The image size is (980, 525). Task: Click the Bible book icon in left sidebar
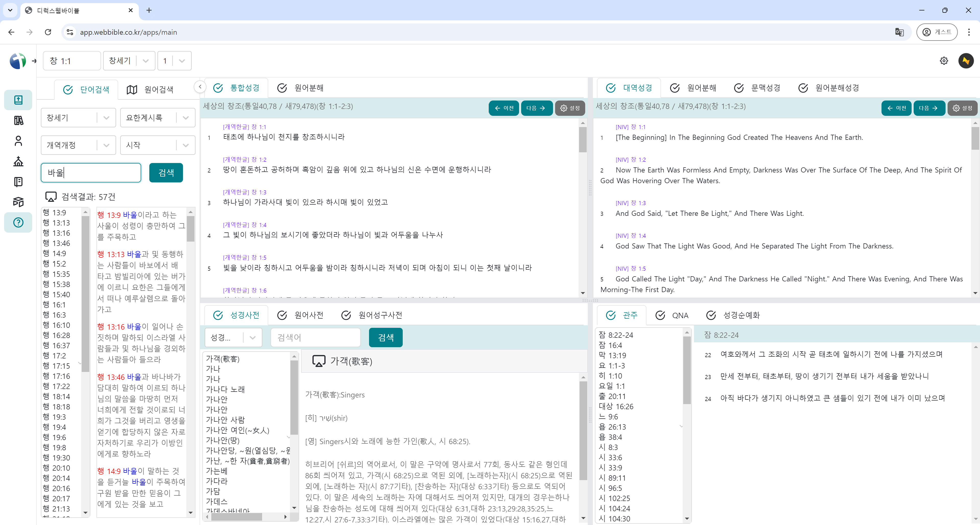[x=18, y=100]
